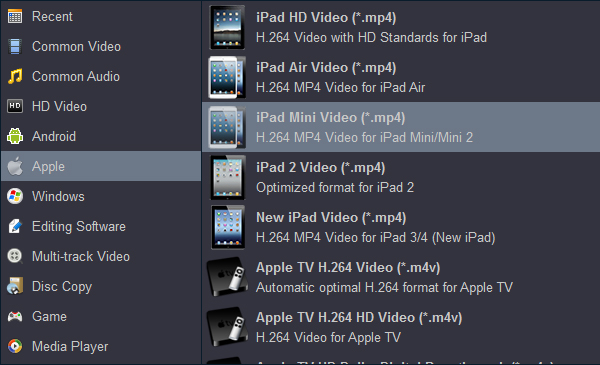Screen dimensions: 600x365
Task: Click 'H.264 MP4 Video for iPad Mini/Mini 2'
Action: 364,137
